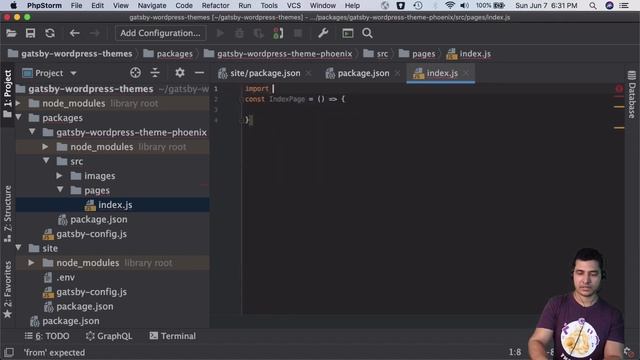Click the red error indicator in editor gutter
The image size is (640, 360).
[619, 88]
